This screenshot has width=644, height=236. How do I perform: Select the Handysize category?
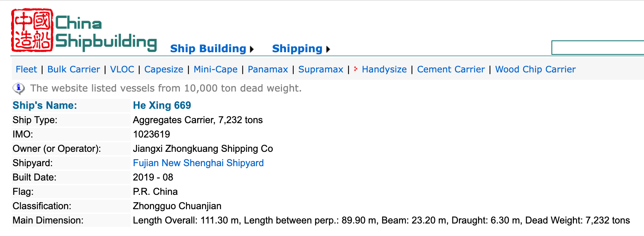pos(384,69)
